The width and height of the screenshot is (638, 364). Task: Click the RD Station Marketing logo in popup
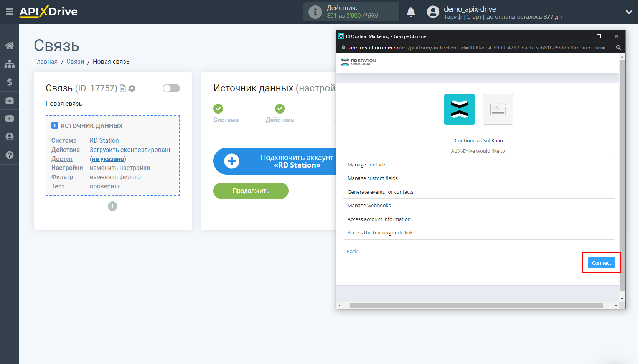coord(358,62)
